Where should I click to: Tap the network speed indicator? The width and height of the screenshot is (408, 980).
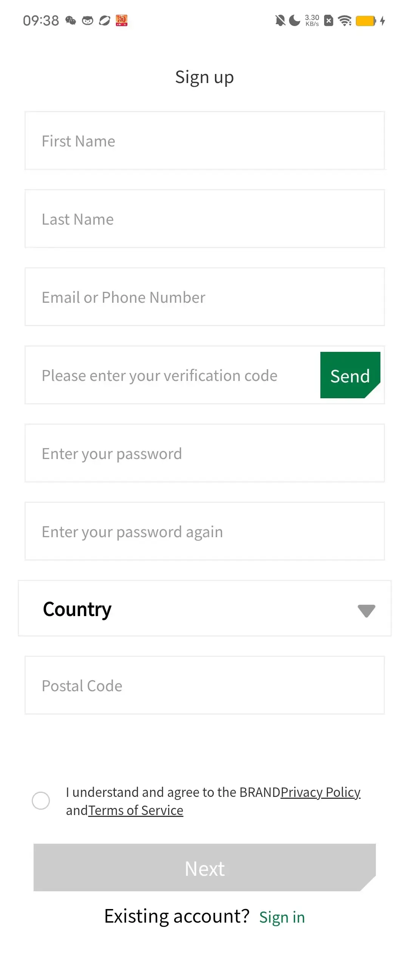312,20
